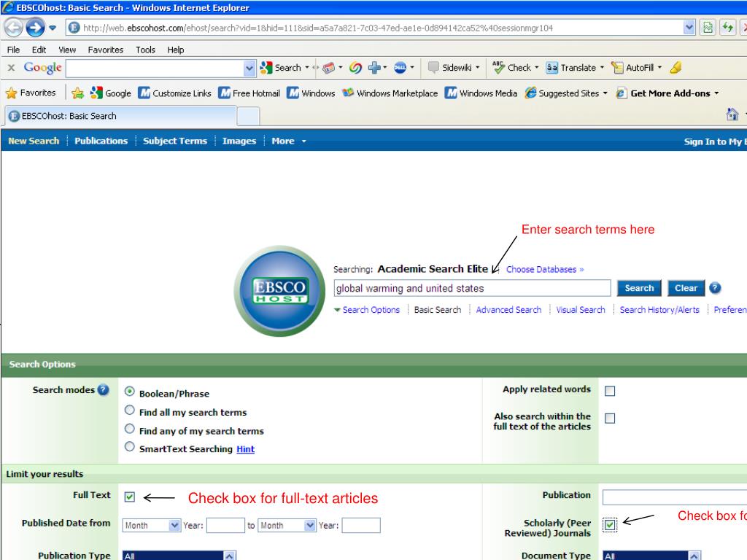Screen dimensions: 747x560
Task: Click the ABC Check spelling button
Action: click(511, 68)
